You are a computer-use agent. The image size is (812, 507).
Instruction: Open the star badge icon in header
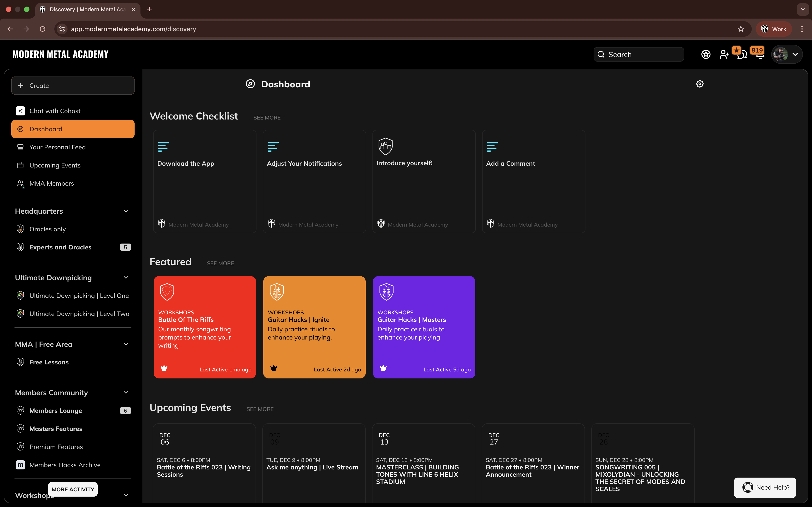[x=706, y=54]
